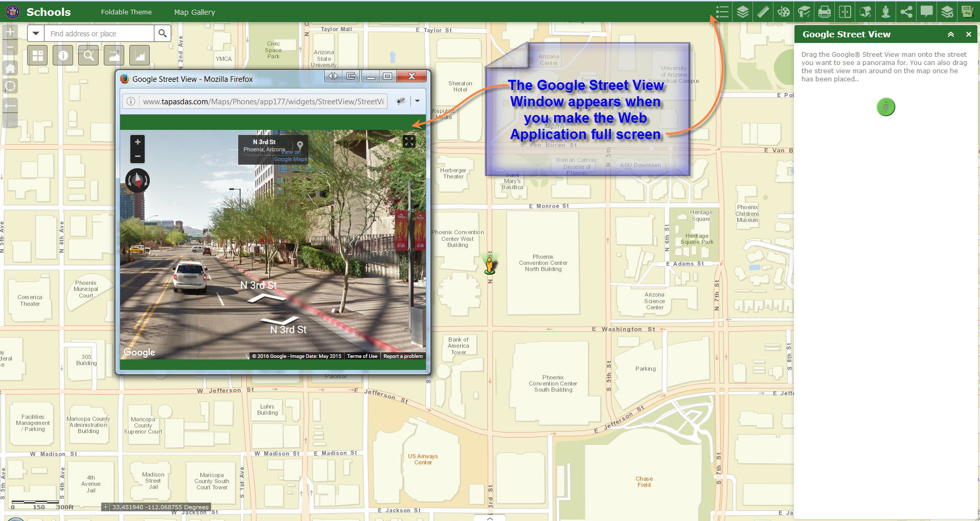
Task: Open the speech bubble chat widget
Action: (927, 12)
